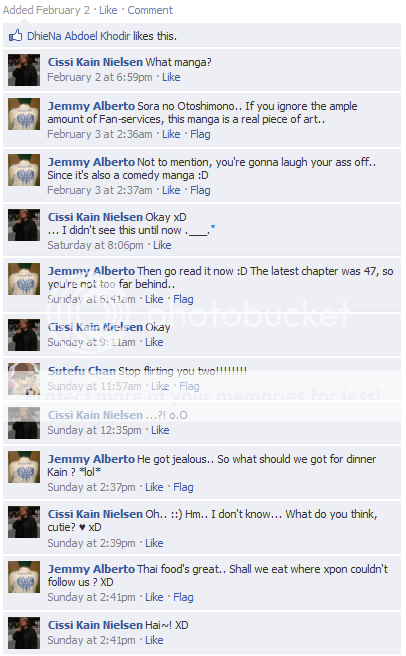
Task: Flag the 'latest chapter was 47' comment
Action: coord(183,300)
